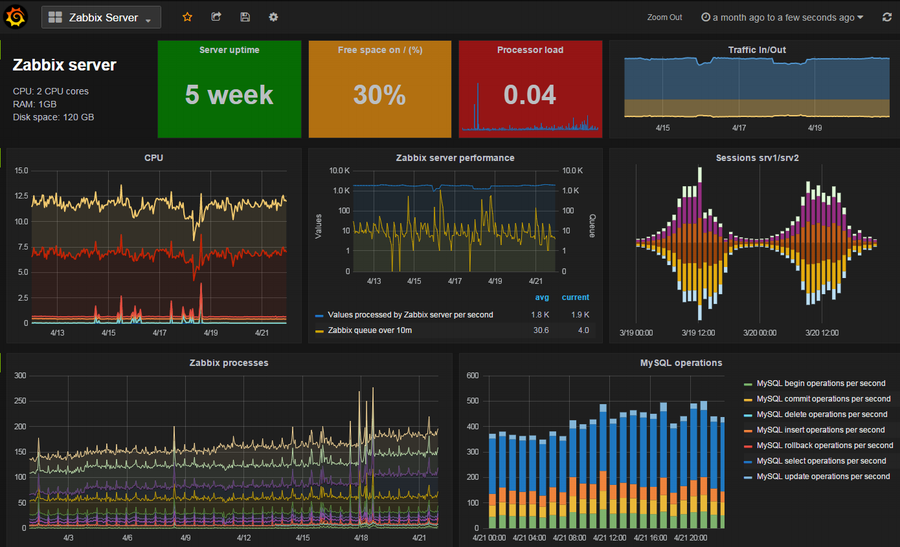Image resolution: width=900 pixels, height=547 pixels.
Task: Click the 0.04 processor load value
Action: (x=530, y=95)
